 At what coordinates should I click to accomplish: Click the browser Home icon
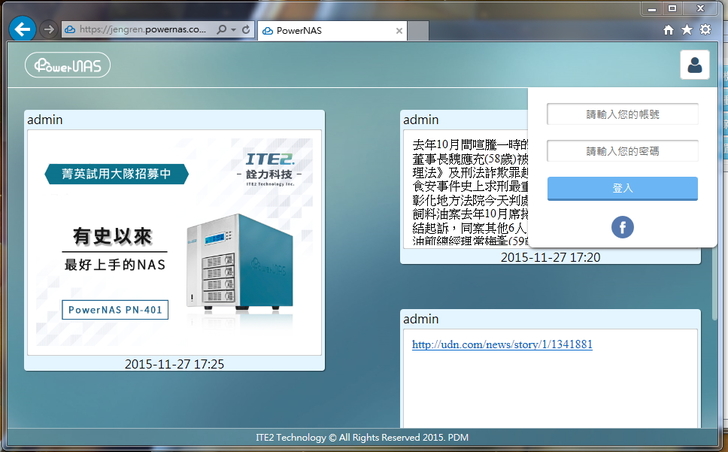pyautogui.click(x=668, y=30)
